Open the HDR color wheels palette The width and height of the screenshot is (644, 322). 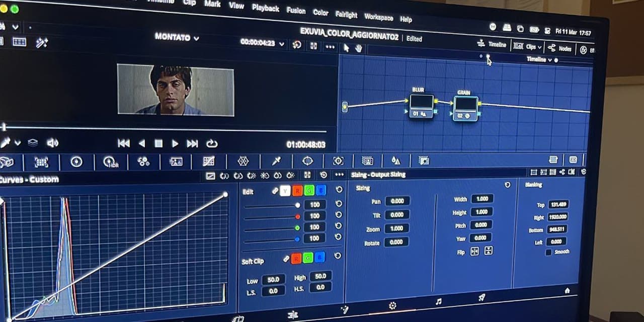[x=110, y=162]
